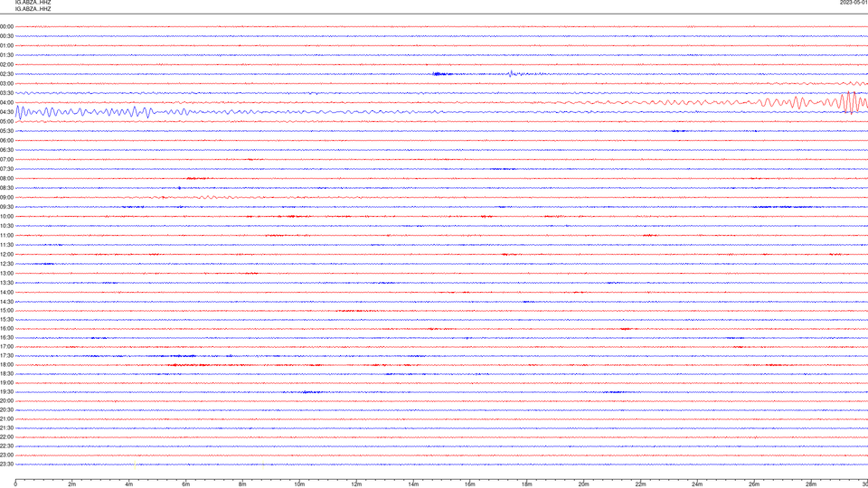This screenshot has height=488, width=868.
Task: Select the 20:00 trace label
Action: (6, 401)
